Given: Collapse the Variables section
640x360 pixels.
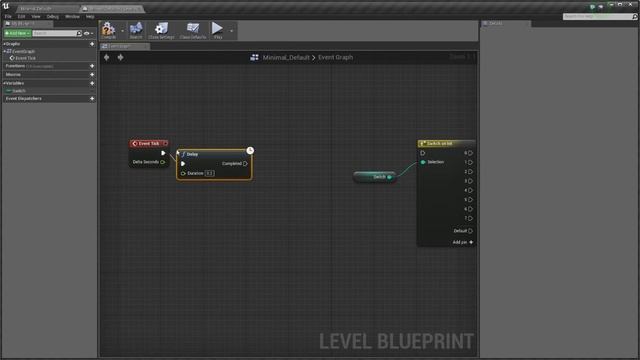Looking at the screenshot, I should pos(4,83).
